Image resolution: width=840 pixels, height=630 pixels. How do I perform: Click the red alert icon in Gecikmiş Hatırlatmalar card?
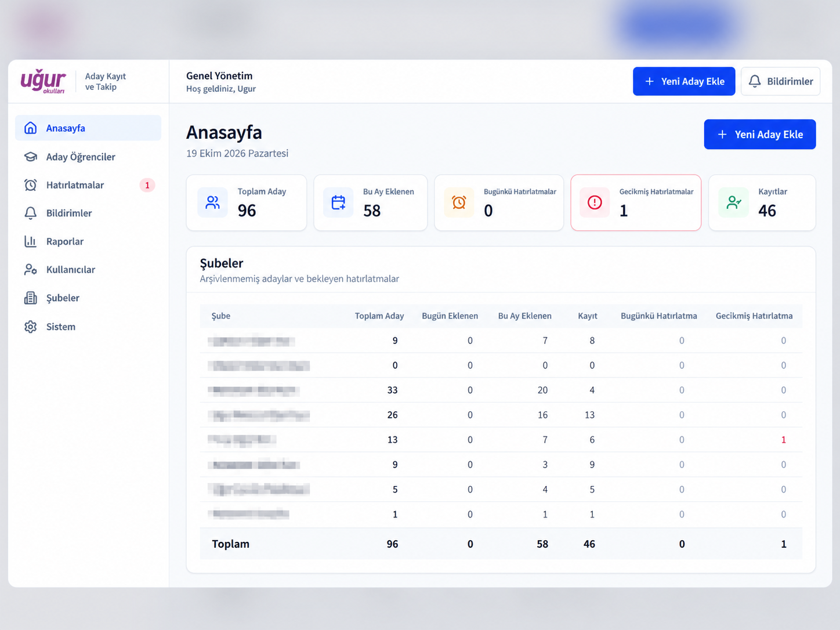point(595,202)
